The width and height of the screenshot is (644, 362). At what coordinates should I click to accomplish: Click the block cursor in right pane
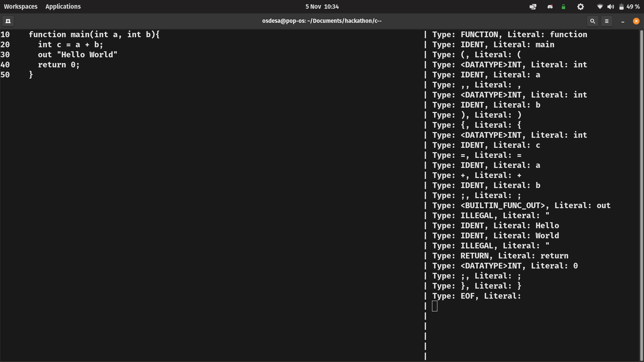[x=435, y=306]
